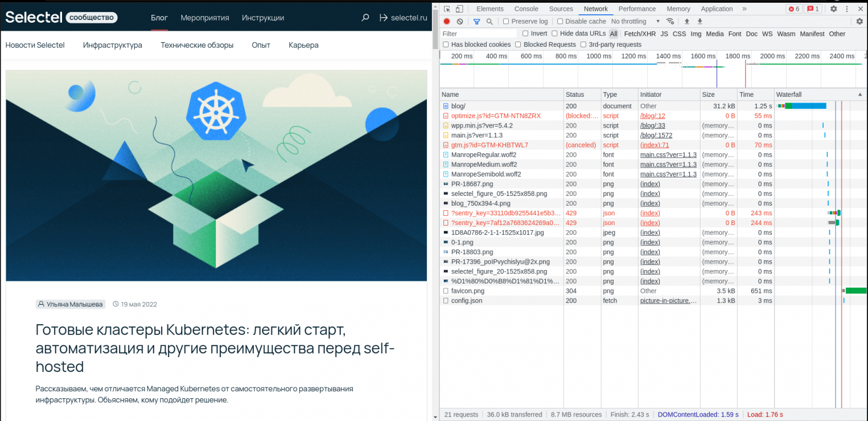Toggle the device toolbar icon

(x=459, y=9)
